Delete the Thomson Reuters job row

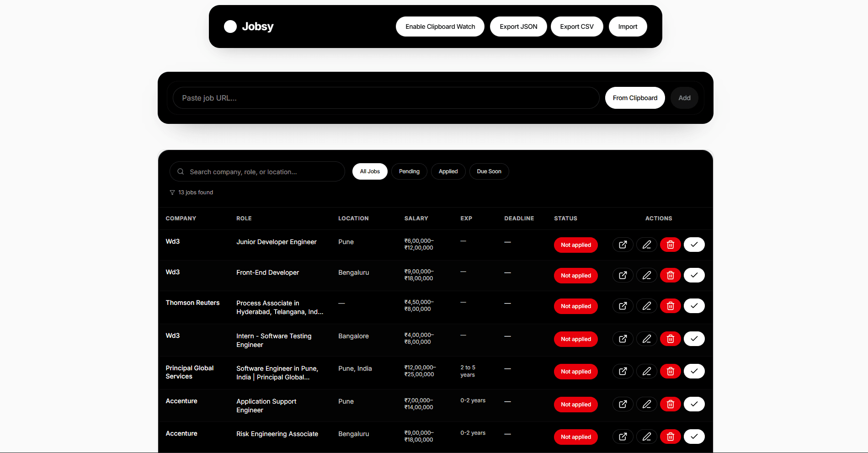(670, 306)
